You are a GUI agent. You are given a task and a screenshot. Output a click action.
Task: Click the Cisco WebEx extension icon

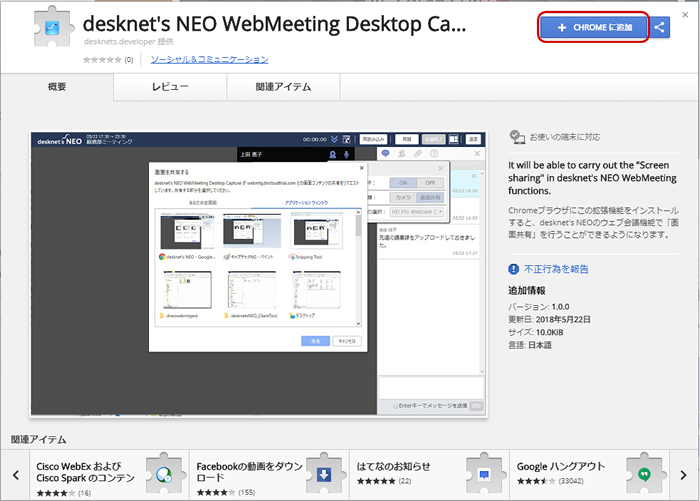(164, 473)
